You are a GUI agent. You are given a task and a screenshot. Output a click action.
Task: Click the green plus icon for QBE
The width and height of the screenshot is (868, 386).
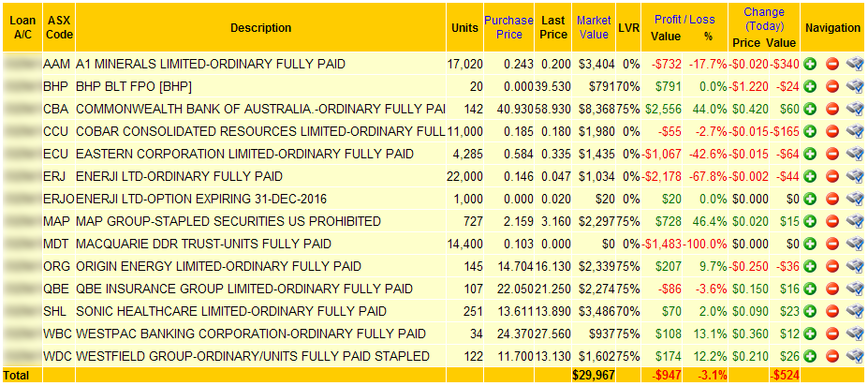[x=811, y=289]
